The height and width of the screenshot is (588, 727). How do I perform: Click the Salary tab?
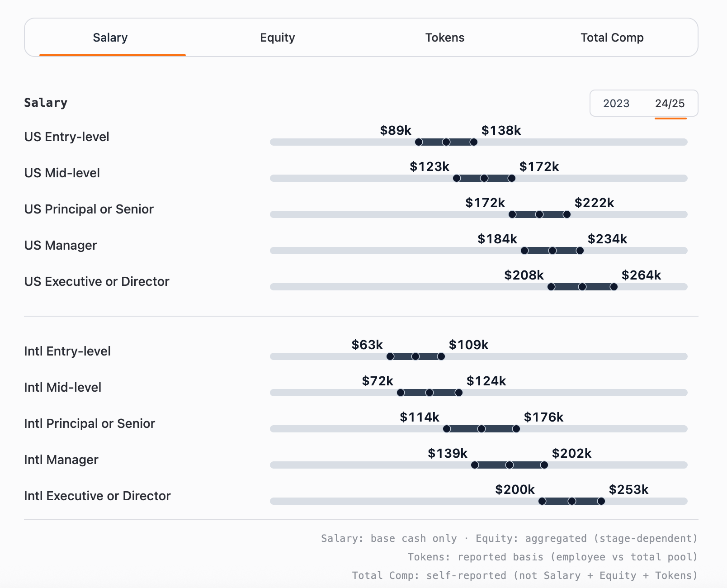tap(110, 38)
